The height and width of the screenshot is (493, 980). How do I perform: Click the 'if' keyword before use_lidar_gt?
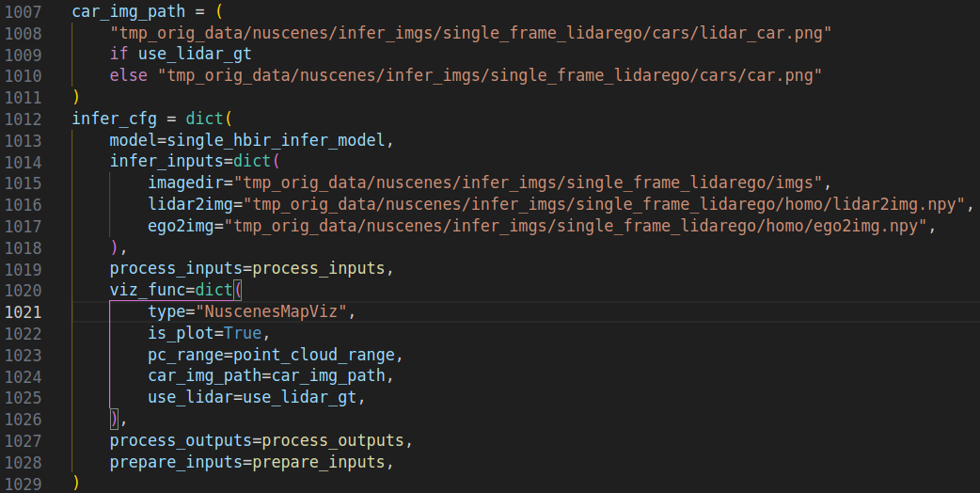pos(118,56)
